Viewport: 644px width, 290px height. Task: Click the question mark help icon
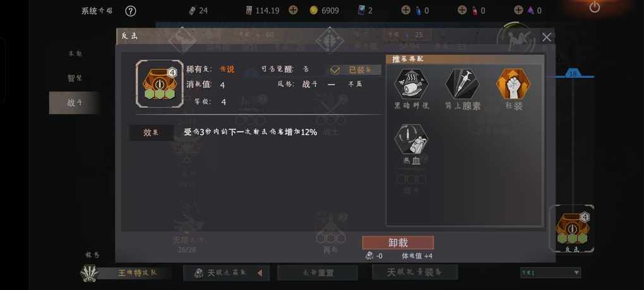pyautogui.click(x=130, y=11)
